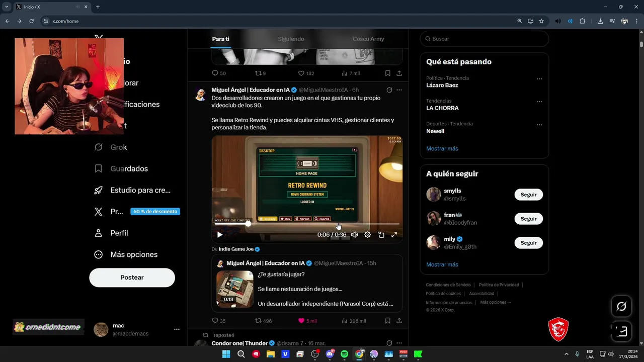Reply to Miguel Ángel's post, 35 comments
The image size is (644, 362).
[218, 321]
